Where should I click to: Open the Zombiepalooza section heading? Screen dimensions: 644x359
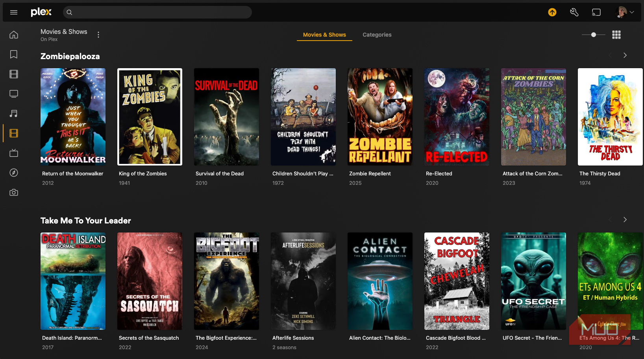tap(70, 56)
